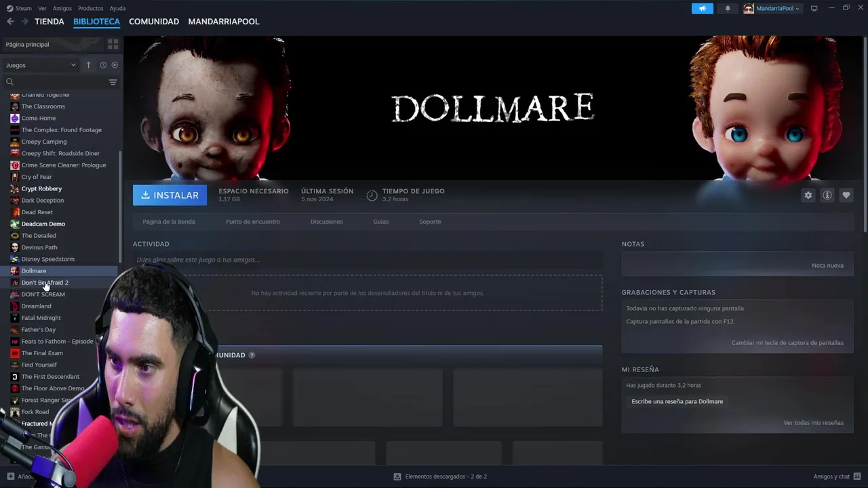This screenshot has height=488, width=868.
Task: Open Punto de encuentro link
Action: (253, 222)
